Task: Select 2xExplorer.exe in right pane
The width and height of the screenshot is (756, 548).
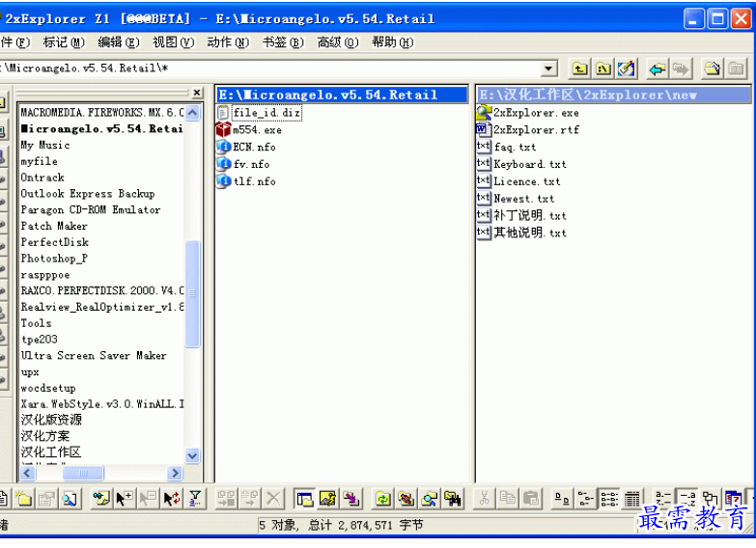Action: point(528,113)
